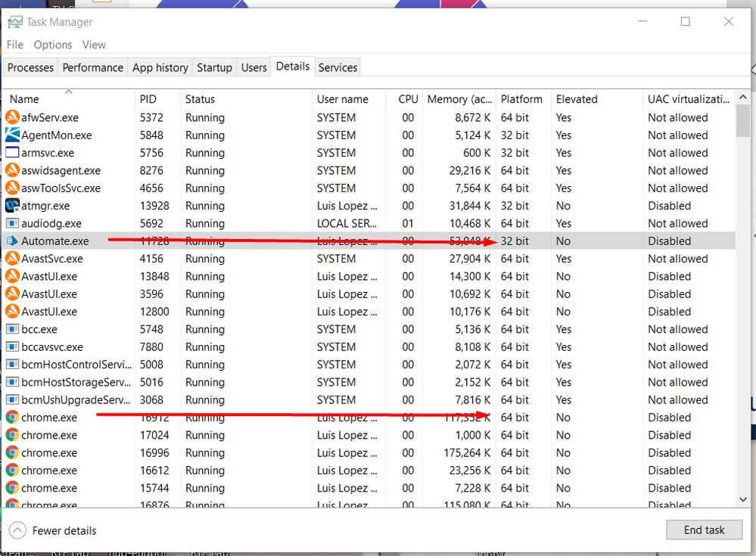This screenshot has height=556, width=756.
Task: Click icon of AvastUI.exe PID 13848
Action: coord(12,276)
